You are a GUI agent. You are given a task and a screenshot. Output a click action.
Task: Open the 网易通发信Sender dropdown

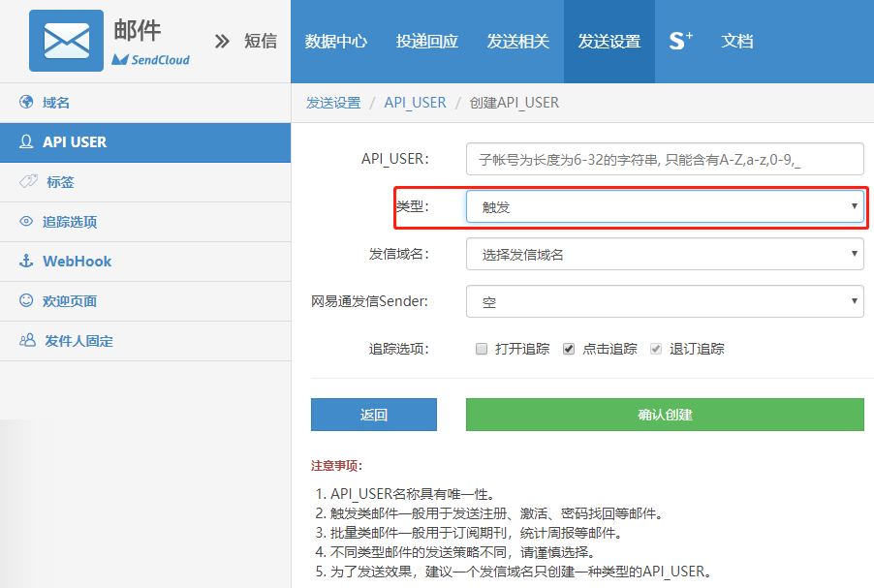click(x=665, y=301)
